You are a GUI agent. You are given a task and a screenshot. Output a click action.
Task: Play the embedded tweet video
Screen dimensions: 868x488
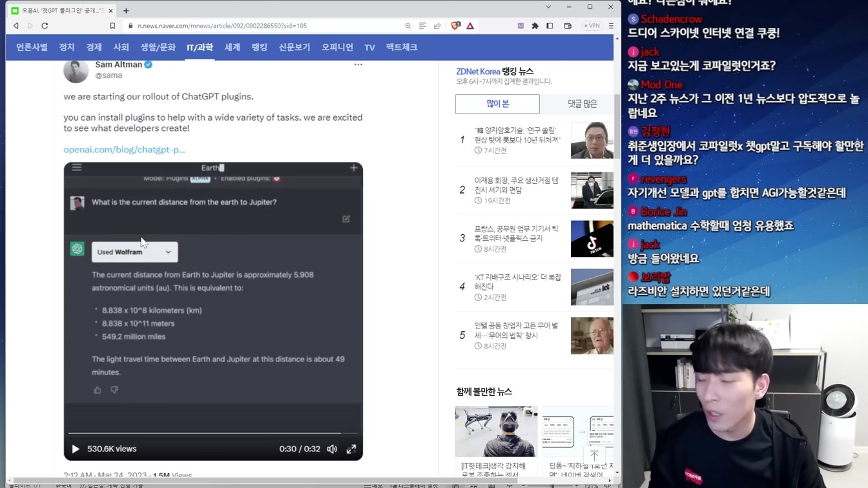[76, 449]
